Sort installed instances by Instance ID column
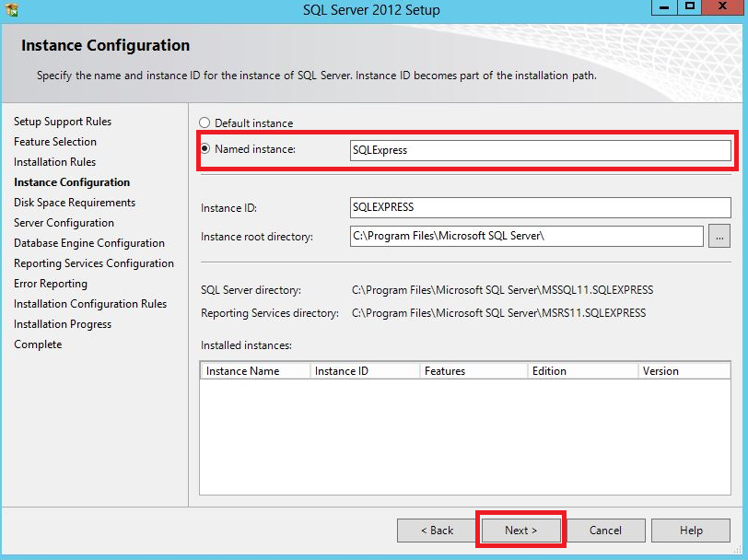748x560 pixels. 365,370
